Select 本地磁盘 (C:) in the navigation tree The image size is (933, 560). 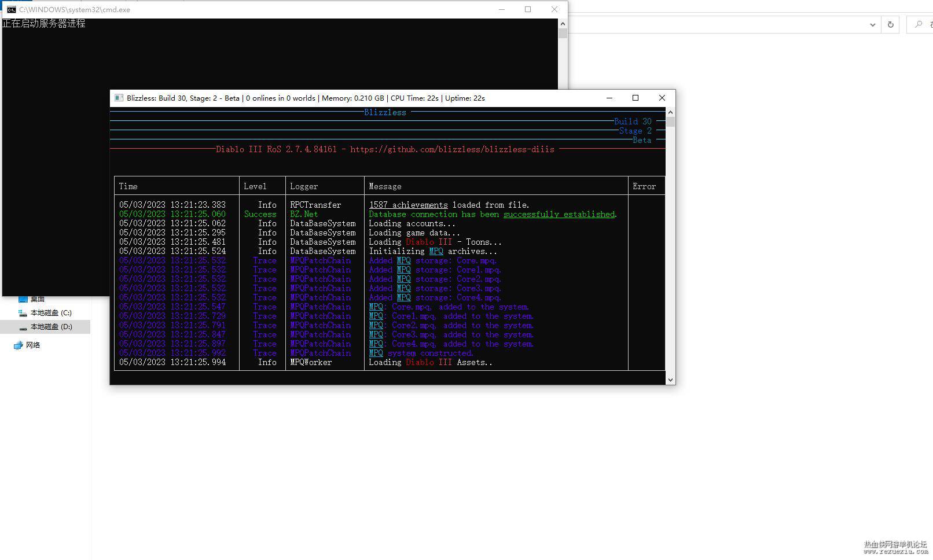[x=51, y=313]
